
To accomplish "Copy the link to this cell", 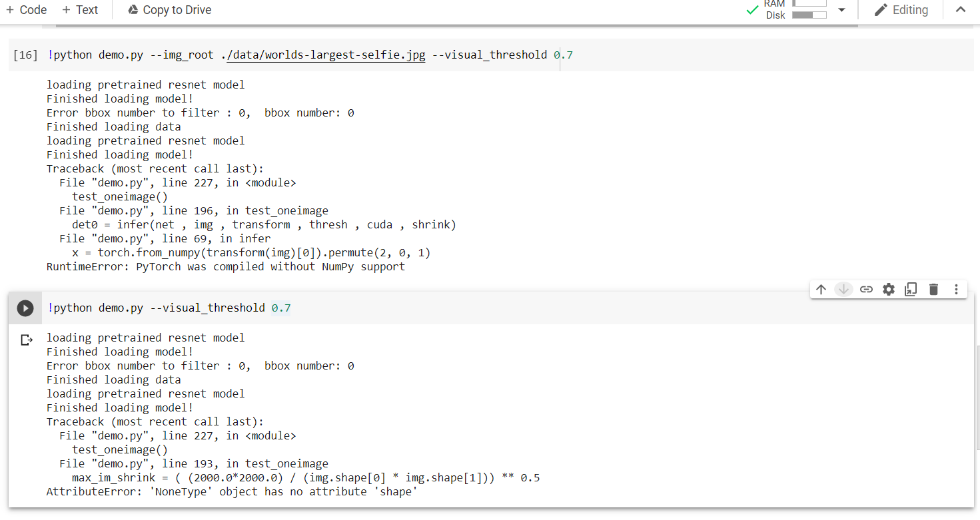I will click(x=866, y=289).
